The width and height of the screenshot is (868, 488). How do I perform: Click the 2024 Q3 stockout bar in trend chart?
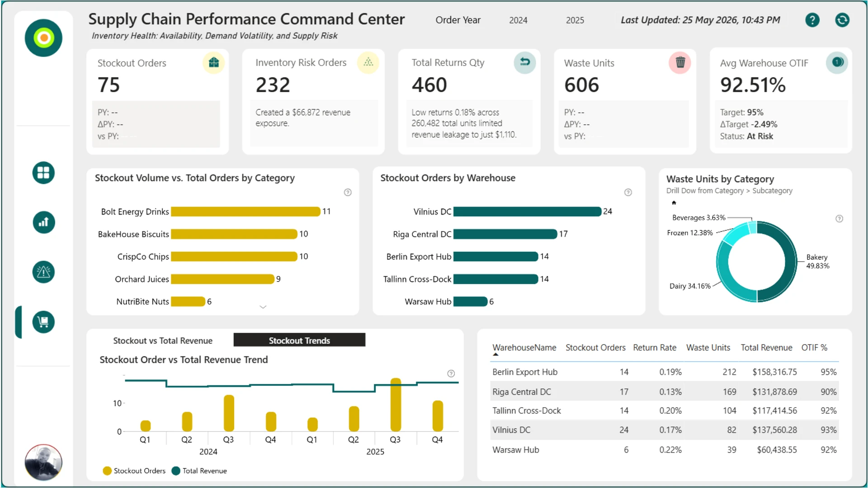[x=229, y=413]
